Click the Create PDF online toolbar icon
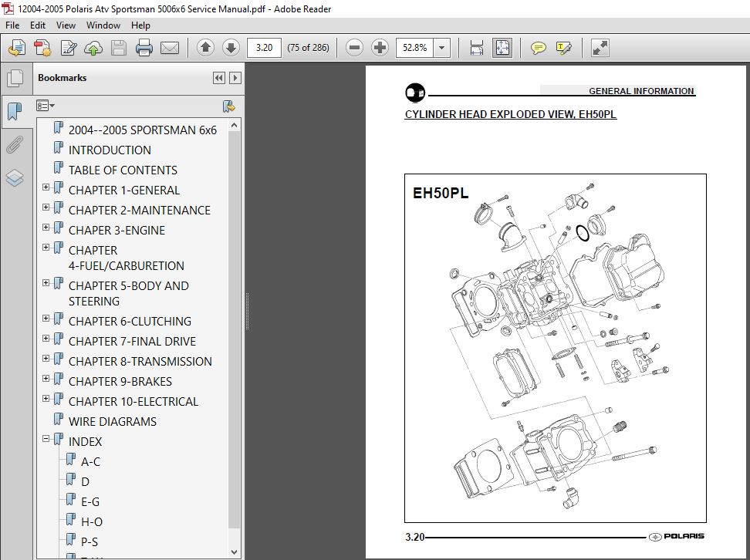The image size is (750, 560). 17,48
